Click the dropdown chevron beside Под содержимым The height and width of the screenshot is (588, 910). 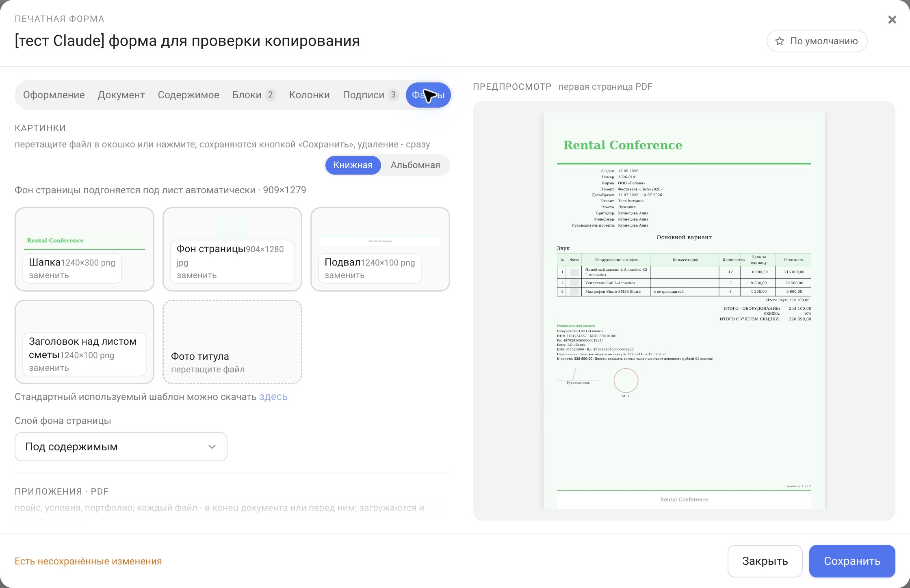(x=212, y=447)
